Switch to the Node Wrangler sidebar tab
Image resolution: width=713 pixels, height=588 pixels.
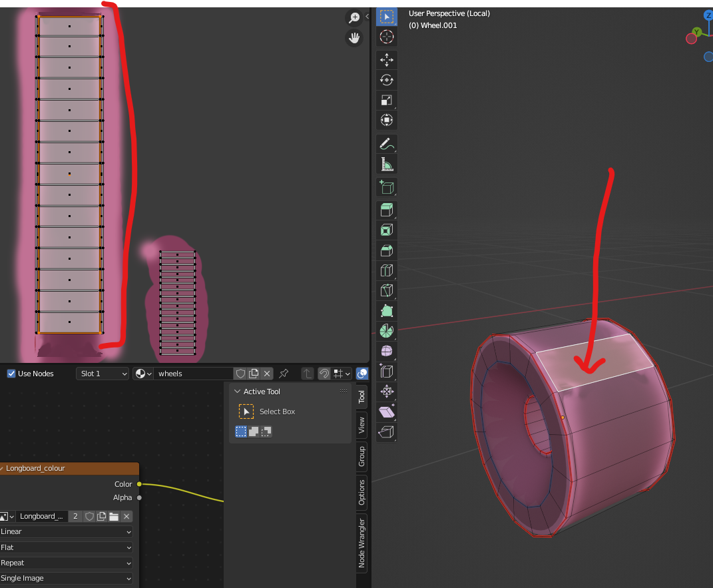(361, 543)
